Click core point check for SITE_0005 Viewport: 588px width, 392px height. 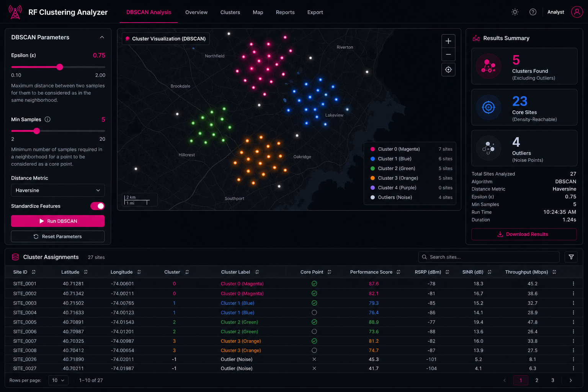(314, 322)
